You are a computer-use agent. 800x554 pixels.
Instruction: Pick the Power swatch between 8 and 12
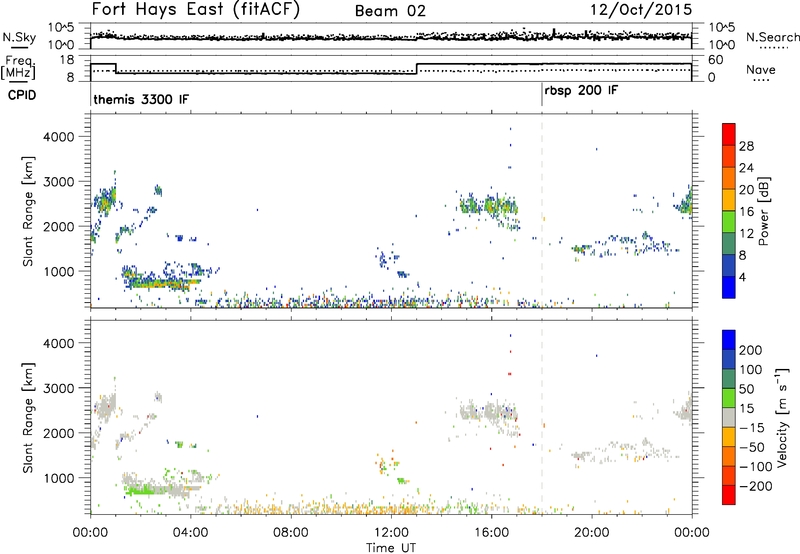[729, 243]
